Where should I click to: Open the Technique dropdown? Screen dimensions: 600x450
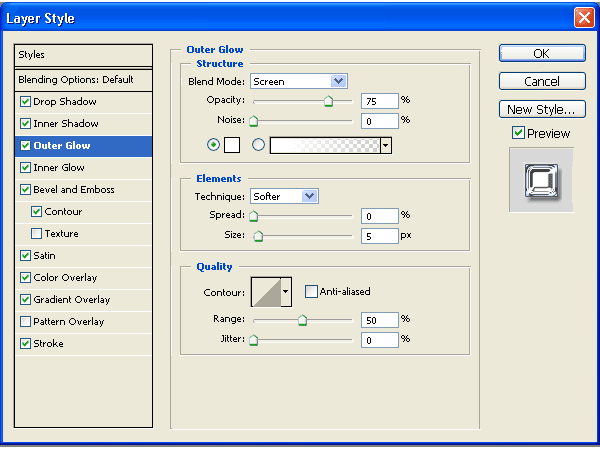pyautogui.click(x=283, y=196)
